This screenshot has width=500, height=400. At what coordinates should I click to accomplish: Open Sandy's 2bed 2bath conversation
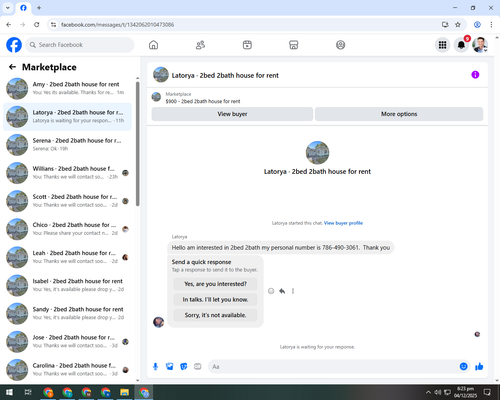[x=67, y=313]
